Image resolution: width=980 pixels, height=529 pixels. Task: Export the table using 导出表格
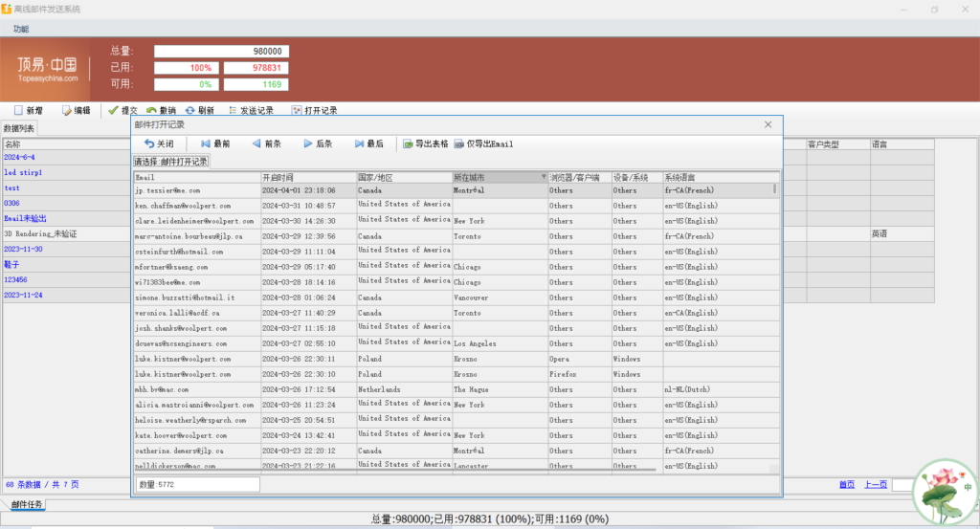(425, 143)
